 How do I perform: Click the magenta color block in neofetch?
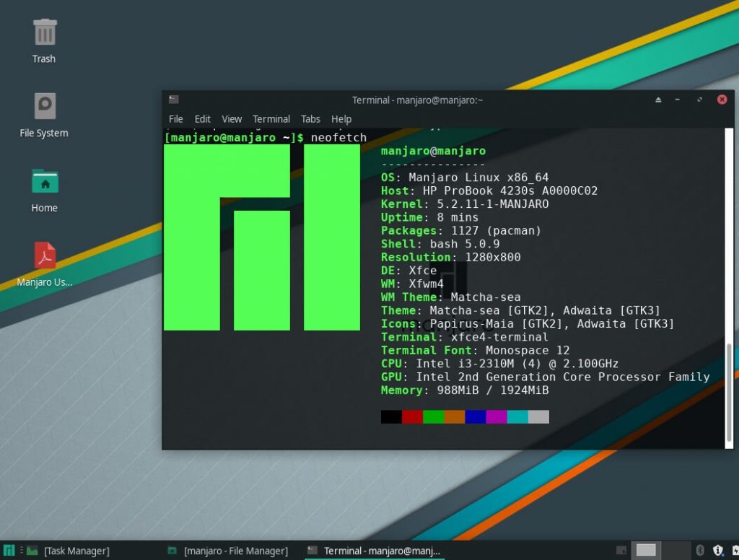coord(497,416)
